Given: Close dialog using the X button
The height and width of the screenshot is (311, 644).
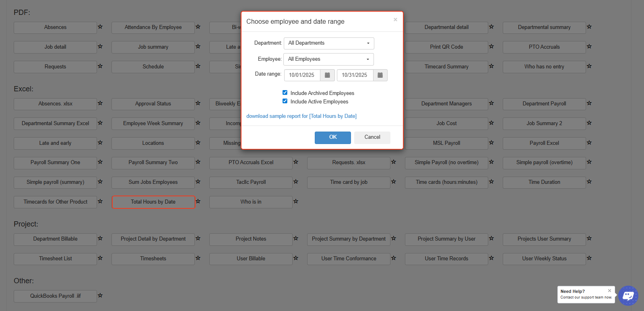Looking at the screenshot, I should (395, 20).
